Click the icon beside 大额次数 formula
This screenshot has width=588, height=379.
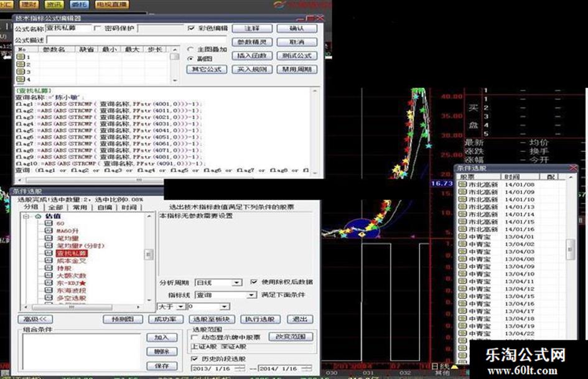(x=50, y=276)
